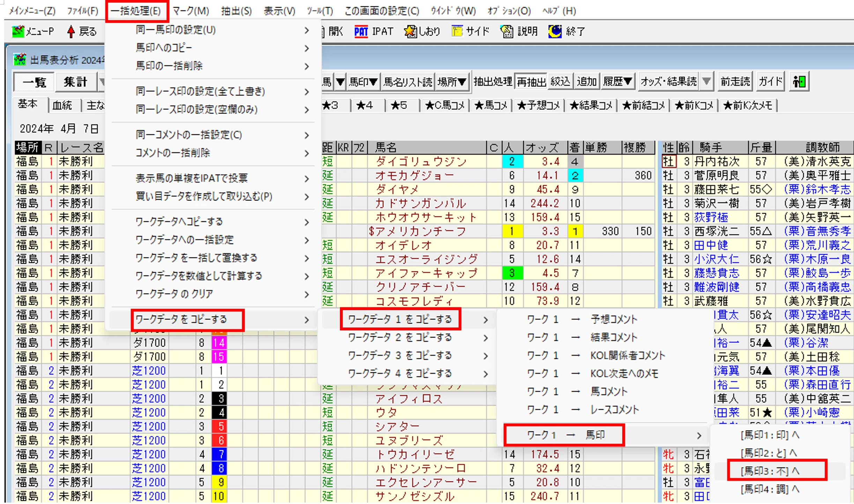Switch to the 集計 tab

coord(75,82)
